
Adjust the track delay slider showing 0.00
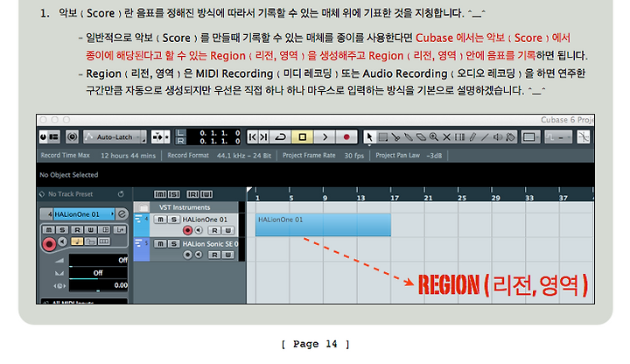point(98,285)
